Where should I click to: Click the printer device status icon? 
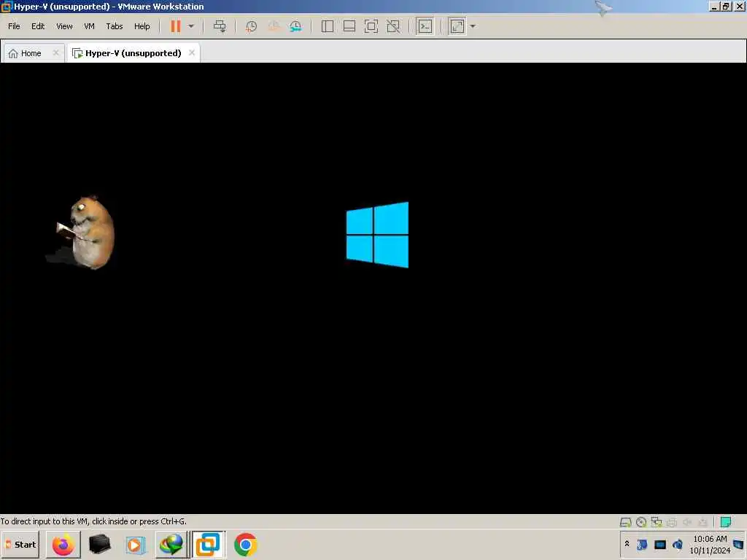pos(672,522)
